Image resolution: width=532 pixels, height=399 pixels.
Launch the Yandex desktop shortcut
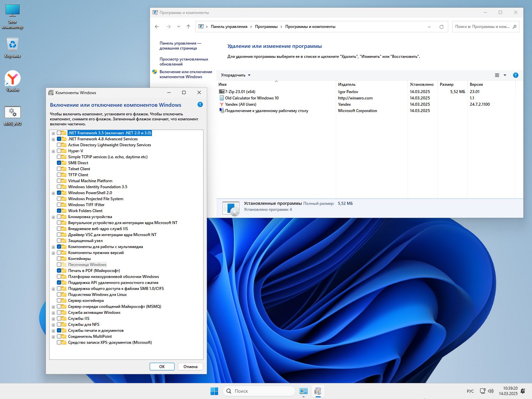point(13,81)
